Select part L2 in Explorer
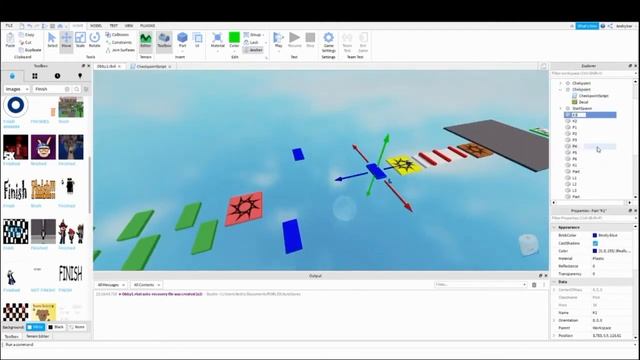Screen dimensions: 640x360 (x=574, y=184)
